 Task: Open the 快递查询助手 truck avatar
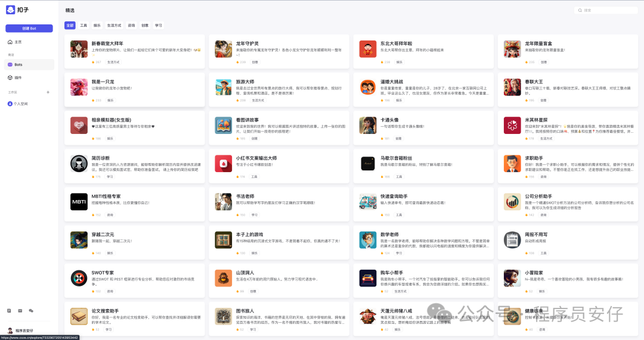click(368, 201)
